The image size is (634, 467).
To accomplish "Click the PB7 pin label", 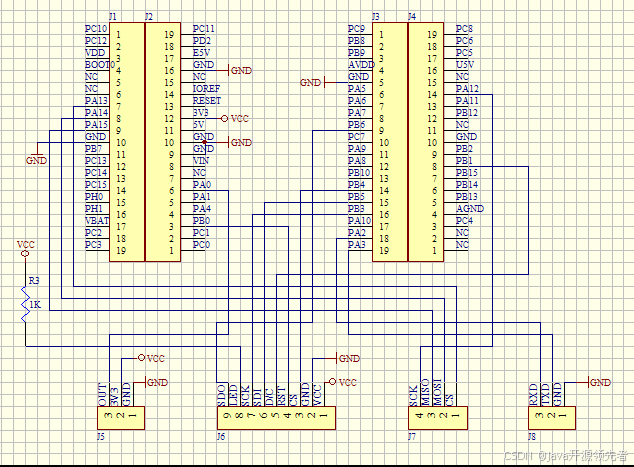I will click(x=93, y=148).
